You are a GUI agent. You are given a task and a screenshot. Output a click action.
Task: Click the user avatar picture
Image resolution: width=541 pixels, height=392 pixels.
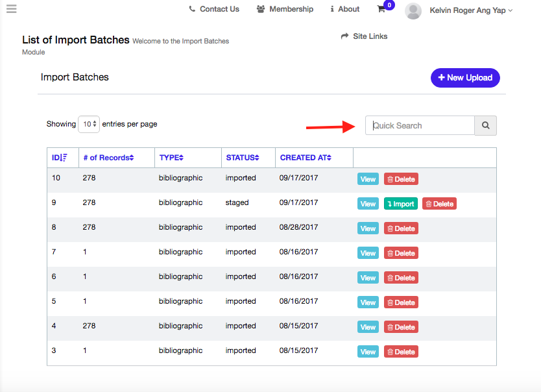click(x=413, y=10)
